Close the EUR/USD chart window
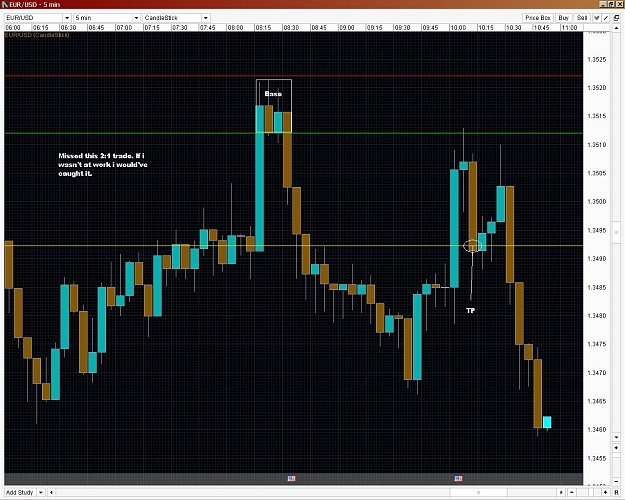Screen dimensions: 625x500 tap(619, 4)
